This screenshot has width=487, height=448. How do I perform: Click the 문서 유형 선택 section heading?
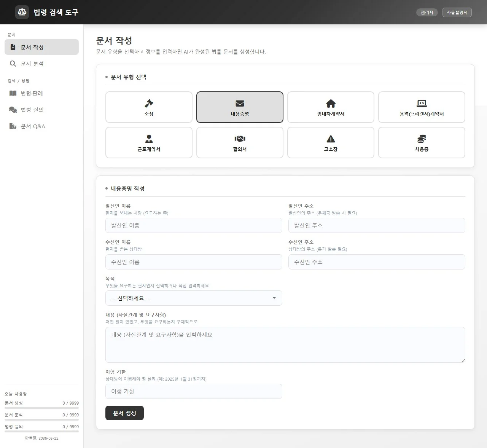coord(128,77)
